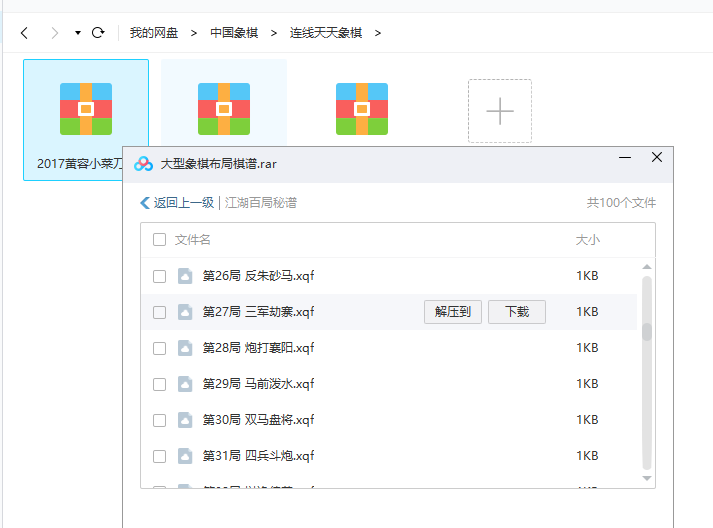This screenshot has width=713, height=528.
Task: Click the third RAR archive icon
Action: pyautogui.click(x=362, y=109)
